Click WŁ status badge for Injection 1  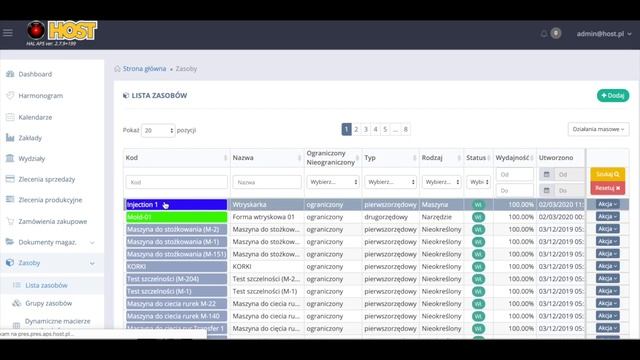(x=478, y=204)
